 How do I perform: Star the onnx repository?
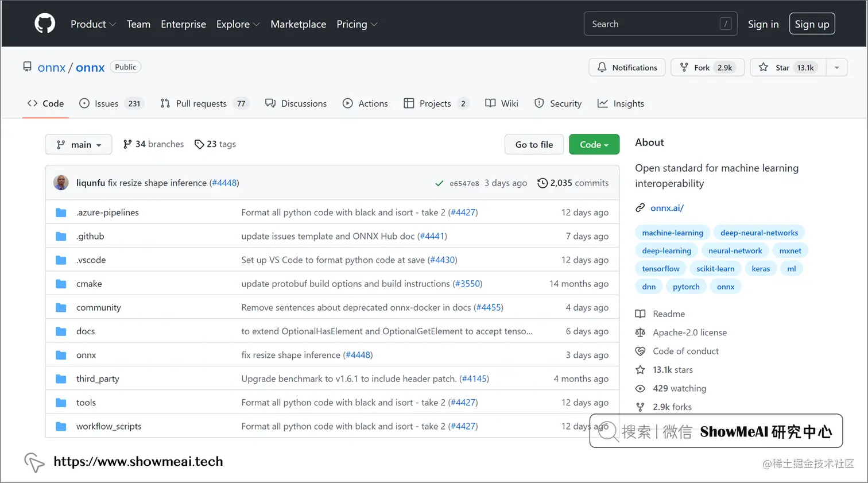(788, 67)
